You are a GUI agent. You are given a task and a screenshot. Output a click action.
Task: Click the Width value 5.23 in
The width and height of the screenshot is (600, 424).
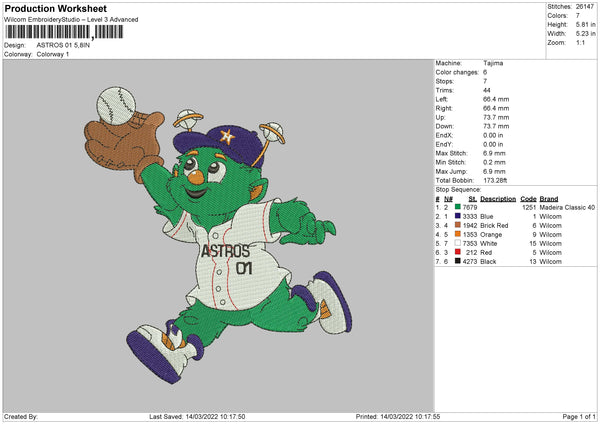(x=585, y=34)
